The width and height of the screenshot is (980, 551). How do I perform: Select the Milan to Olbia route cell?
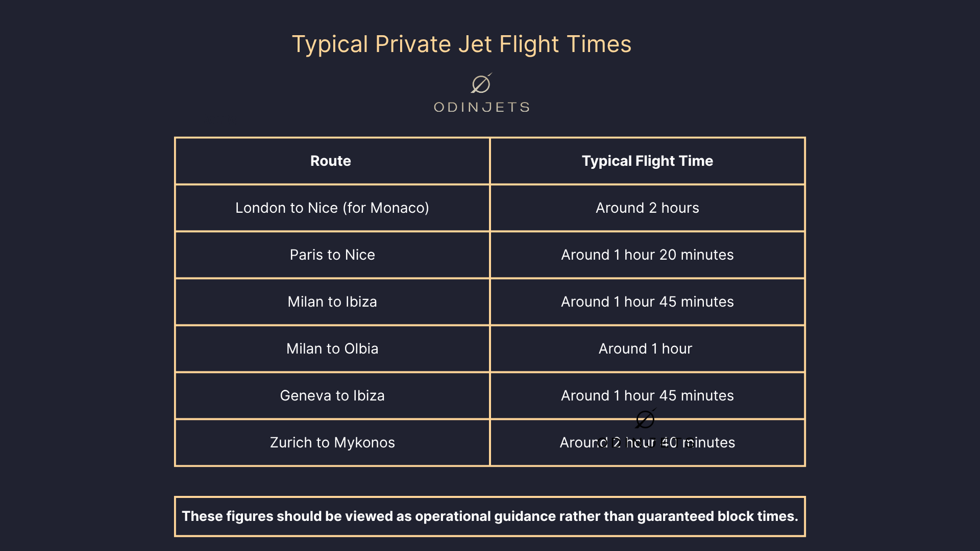(x=332, y=348)
